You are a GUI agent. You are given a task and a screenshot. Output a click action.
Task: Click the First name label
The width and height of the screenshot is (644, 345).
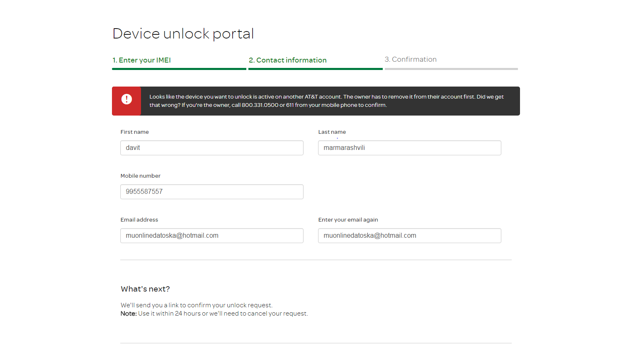(134, 132)
